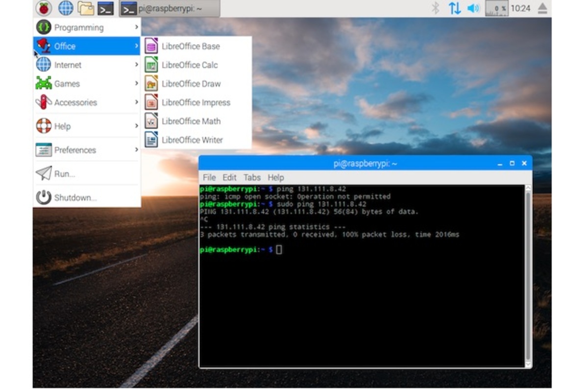The height and width of the screenshot is (389, 588).
Task: Start LibreOffice Impress
Action: [196, 102]
